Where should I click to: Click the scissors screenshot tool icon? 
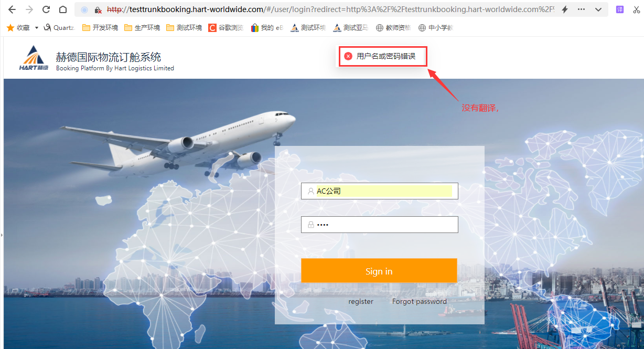tap(637, 9)
